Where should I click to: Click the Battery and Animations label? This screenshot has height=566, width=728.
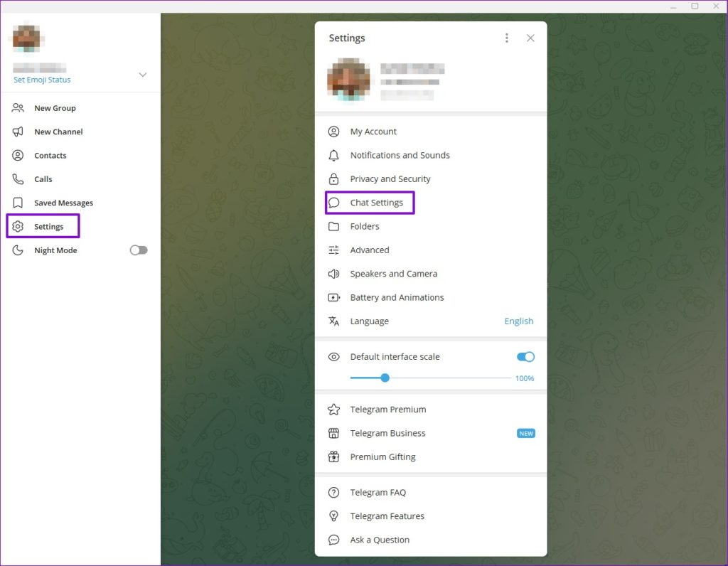tap(397, 297)
